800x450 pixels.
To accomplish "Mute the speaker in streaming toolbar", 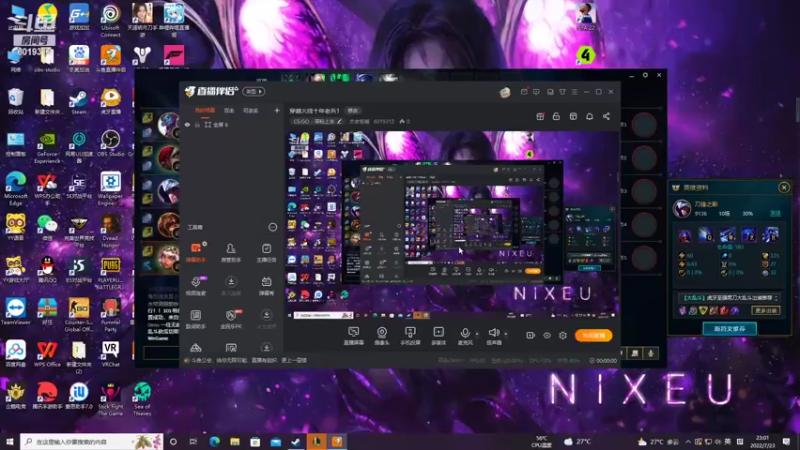I will point(493,336).
